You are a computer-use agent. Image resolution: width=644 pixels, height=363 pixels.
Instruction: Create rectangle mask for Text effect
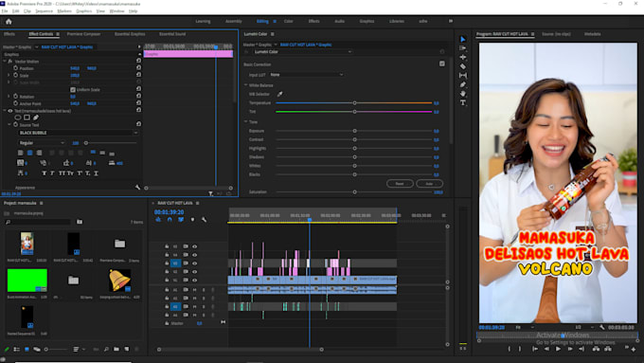[27, 118]
